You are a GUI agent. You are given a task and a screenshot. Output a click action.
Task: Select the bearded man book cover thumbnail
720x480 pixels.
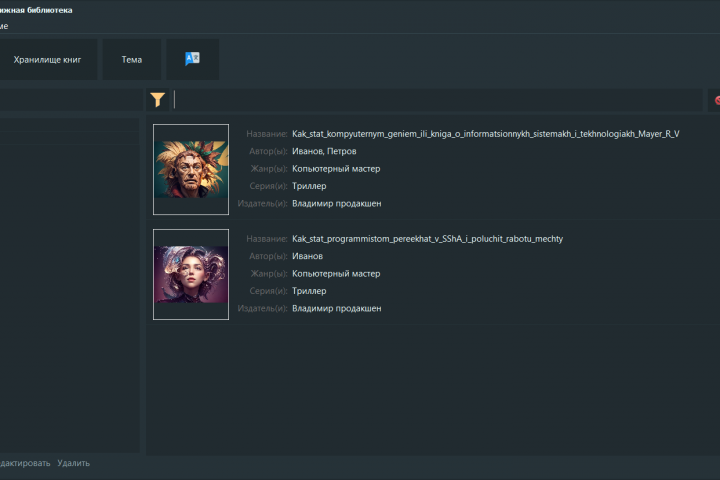(191, 169)
